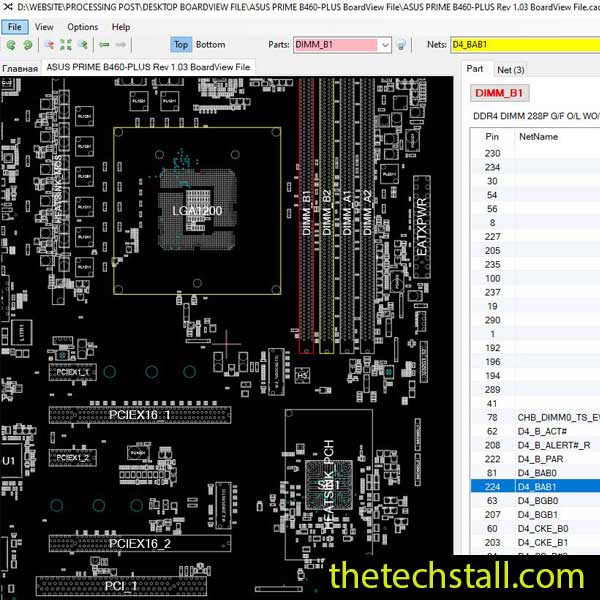The width and height of the screenshot is (600, 600).
Task: Switch to Top board side view
Action: coord(180,45)
